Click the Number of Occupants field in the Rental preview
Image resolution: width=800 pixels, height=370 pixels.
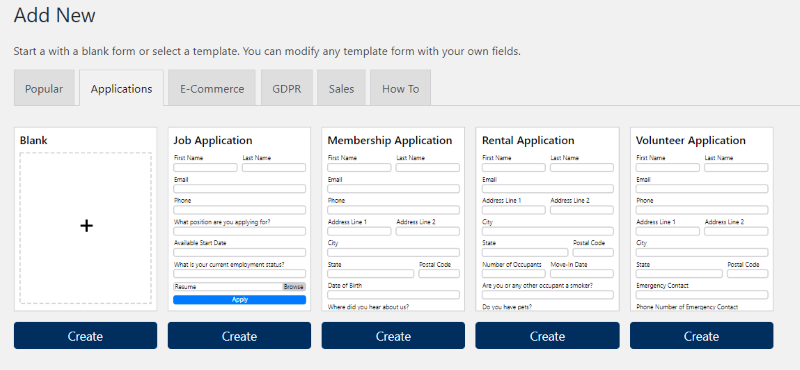pyautogui.click(x=514, y=274)
